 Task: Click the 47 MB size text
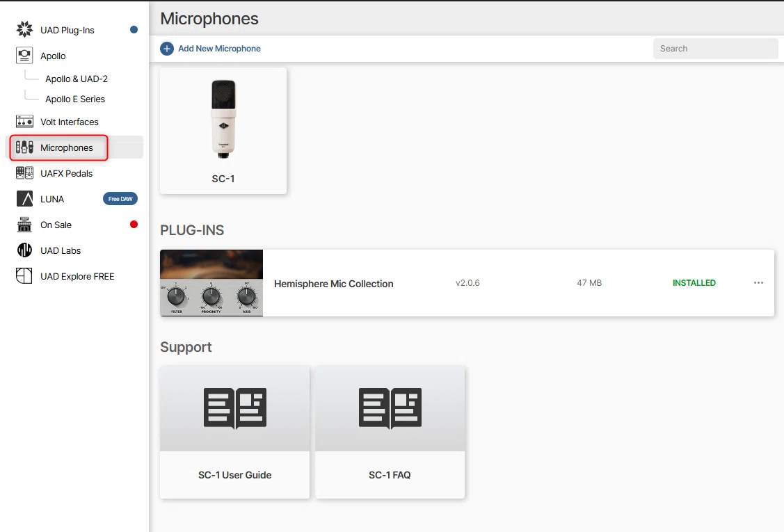pyautogui.click(x=589, y=282)
